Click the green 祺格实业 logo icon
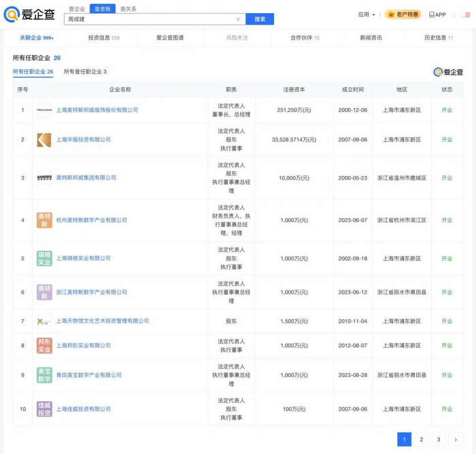Image resolution: width=476 pixels, height=454 pixels. click(44, 258)
